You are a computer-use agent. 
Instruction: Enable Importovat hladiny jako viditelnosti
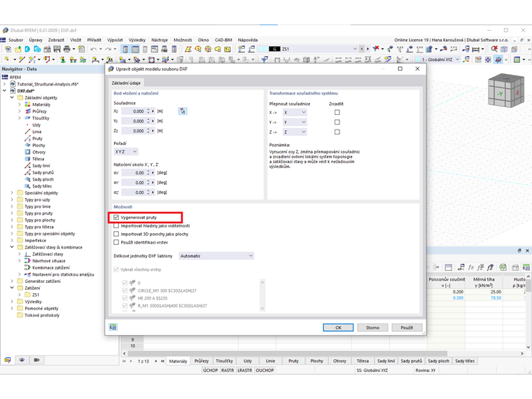point(116,225)
